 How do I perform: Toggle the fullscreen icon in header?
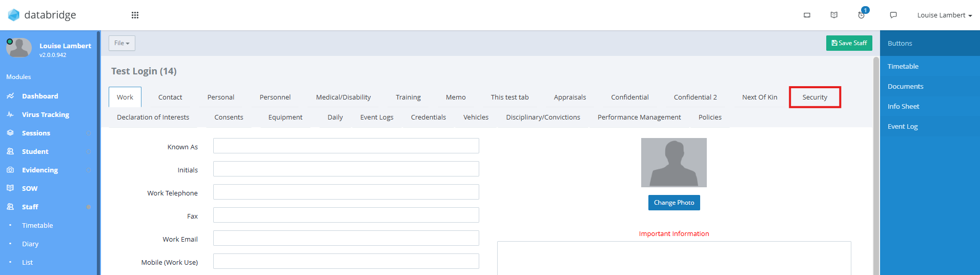[x=807, y=15]
